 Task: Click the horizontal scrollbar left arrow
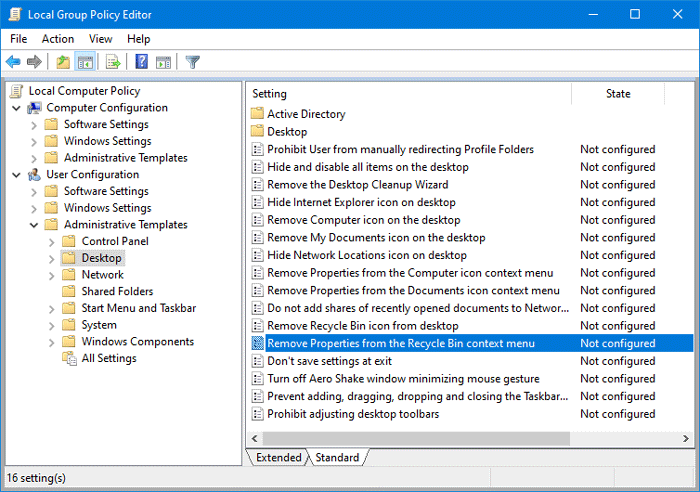(255, 438)
